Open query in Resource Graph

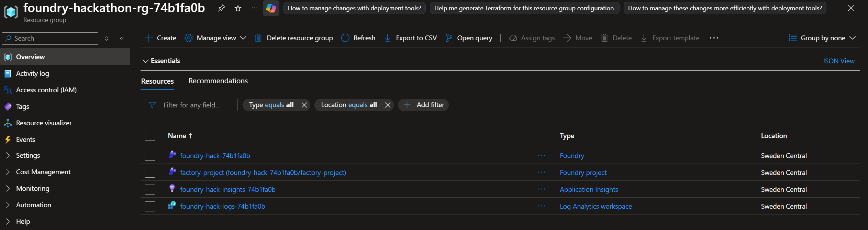click(x=469, y=38)
